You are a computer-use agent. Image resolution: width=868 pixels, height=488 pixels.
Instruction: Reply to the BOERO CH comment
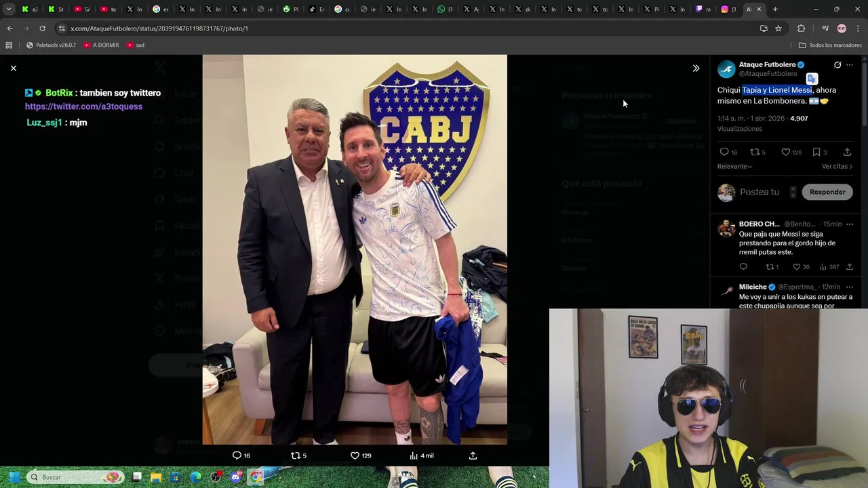click(743, 267)
